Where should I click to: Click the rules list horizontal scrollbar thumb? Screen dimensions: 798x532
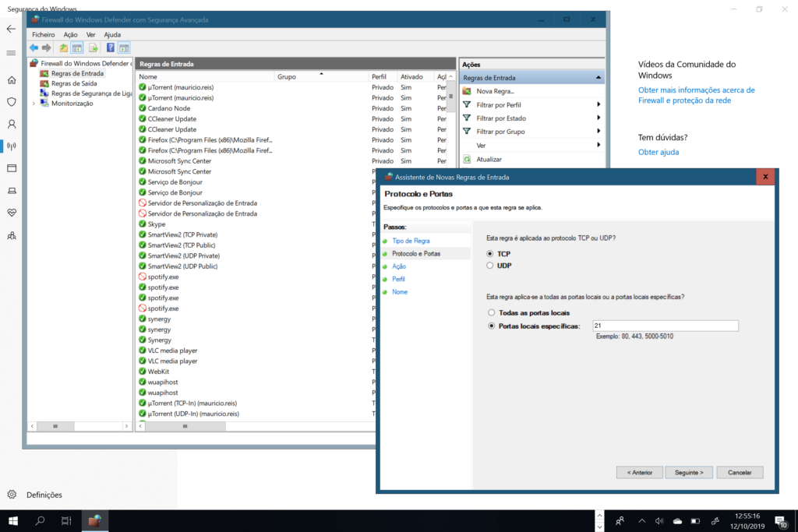(185, 426)
